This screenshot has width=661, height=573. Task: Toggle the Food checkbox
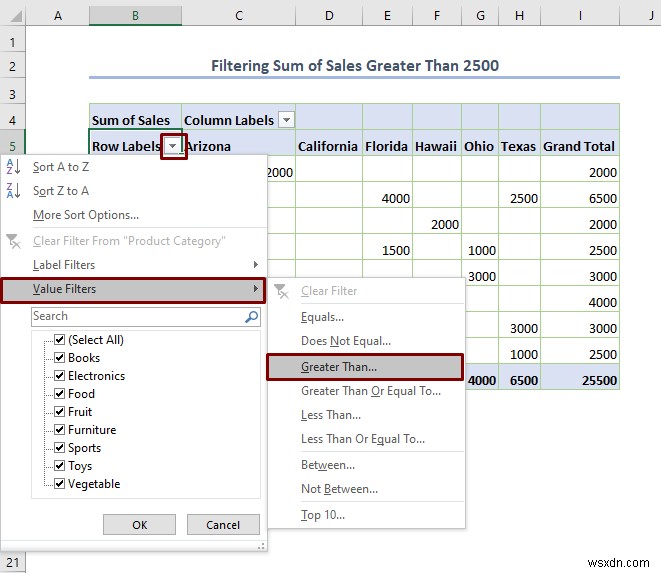tap(59, 393)
